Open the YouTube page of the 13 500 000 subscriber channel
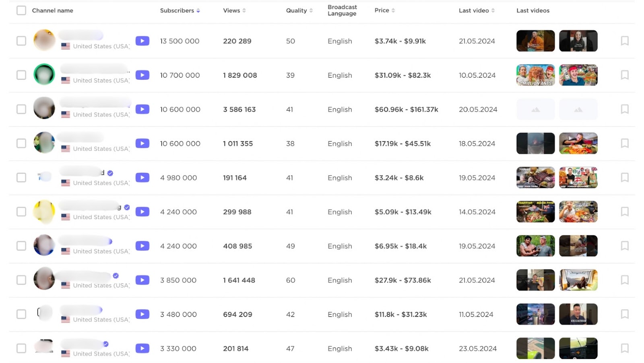Viewport: 644px width, 363px height. click(142, 41)
